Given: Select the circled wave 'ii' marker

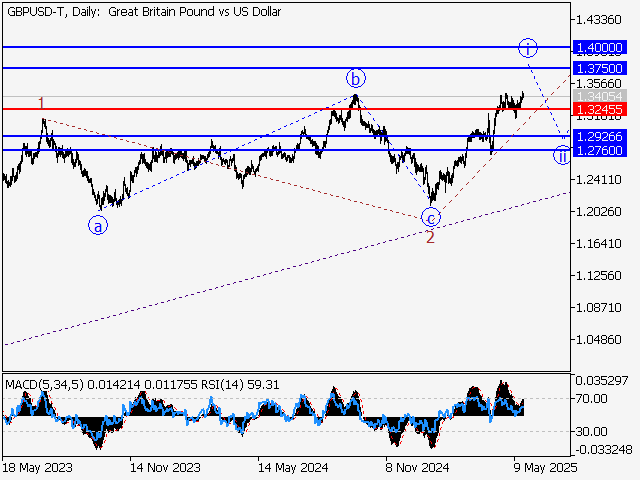Looking at the screenshot, I should 563,155.
